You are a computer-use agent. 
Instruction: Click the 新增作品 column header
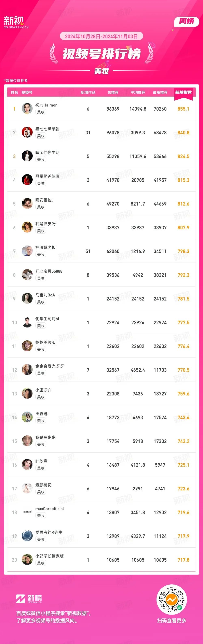[88, 93]
